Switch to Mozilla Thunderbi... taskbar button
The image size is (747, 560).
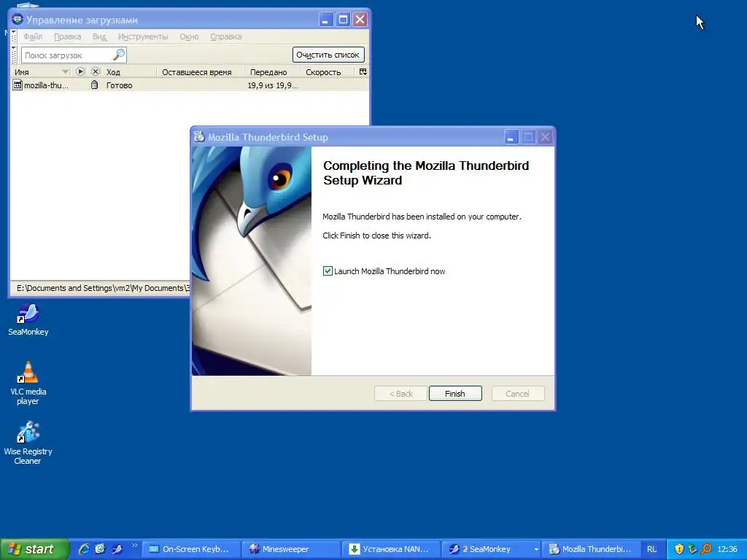(591, 549)
